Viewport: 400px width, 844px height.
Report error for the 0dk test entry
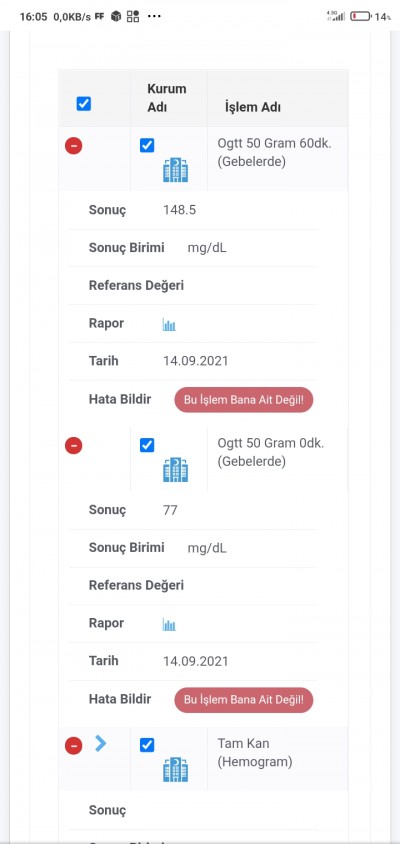tap(243, 700)
